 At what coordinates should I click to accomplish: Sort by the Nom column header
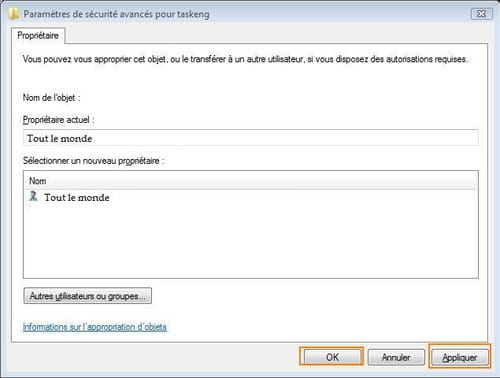pos(38,181)
